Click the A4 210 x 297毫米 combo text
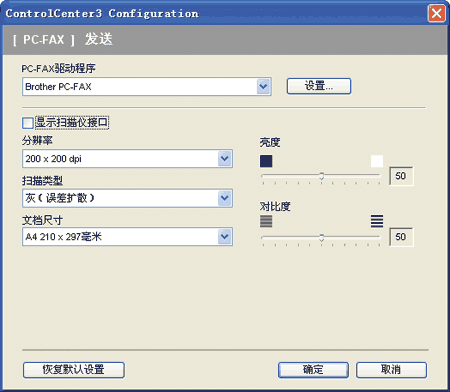Screen dimensions: 450x392 point(63,237)
